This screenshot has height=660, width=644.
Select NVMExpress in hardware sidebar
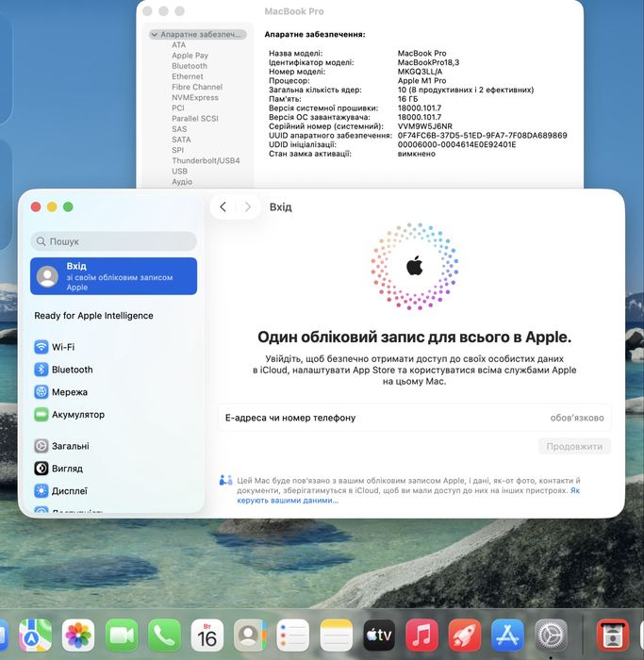195,97
